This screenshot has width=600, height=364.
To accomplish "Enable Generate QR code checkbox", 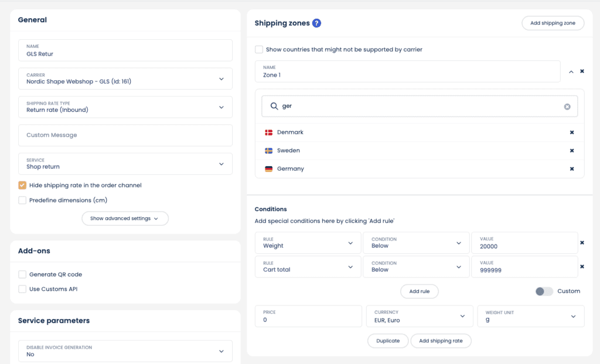I will (22, 274).
